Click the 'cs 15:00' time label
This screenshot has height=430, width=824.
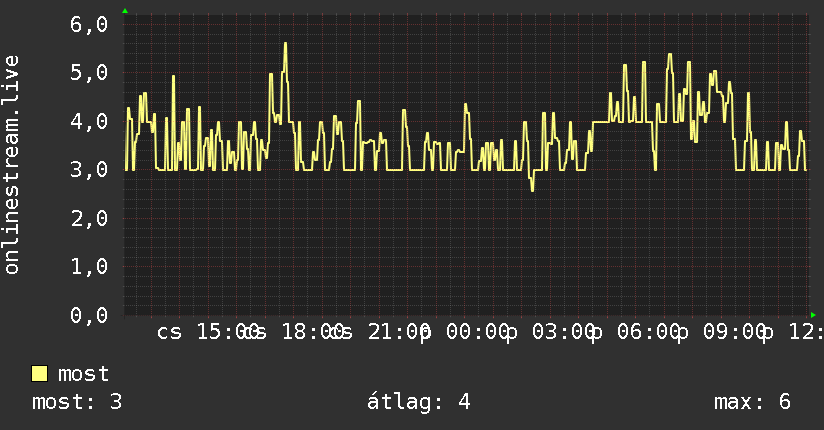pyautogui.click(x=208, y=332)
